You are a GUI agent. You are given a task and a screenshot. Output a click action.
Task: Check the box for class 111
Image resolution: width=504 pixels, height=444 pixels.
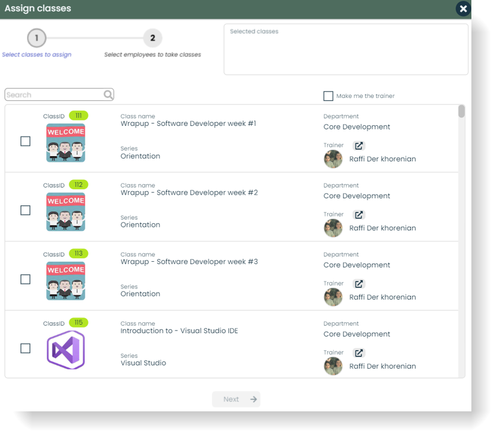coord(25,141)
